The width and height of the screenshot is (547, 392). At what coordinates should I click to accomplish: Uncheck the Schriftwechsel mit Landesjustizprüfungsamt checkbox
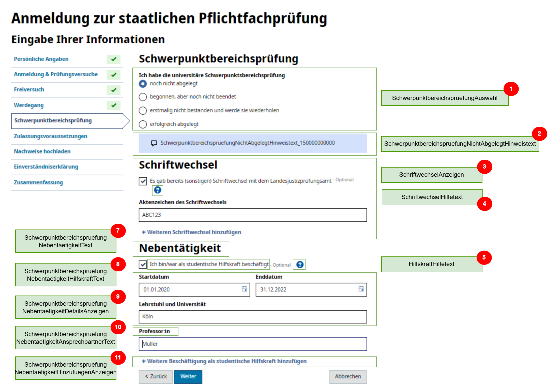(x=143, y=181)
